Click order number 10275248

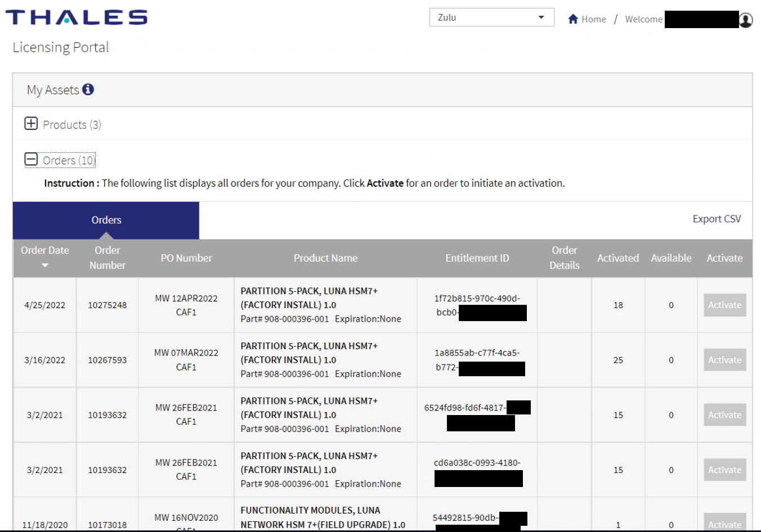pos(107,305)
